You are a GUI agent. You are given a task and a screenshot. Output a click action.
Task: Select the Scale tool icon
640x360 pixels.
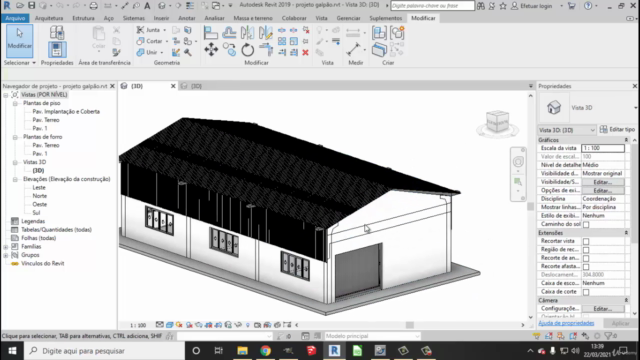[x=293, y=41]
